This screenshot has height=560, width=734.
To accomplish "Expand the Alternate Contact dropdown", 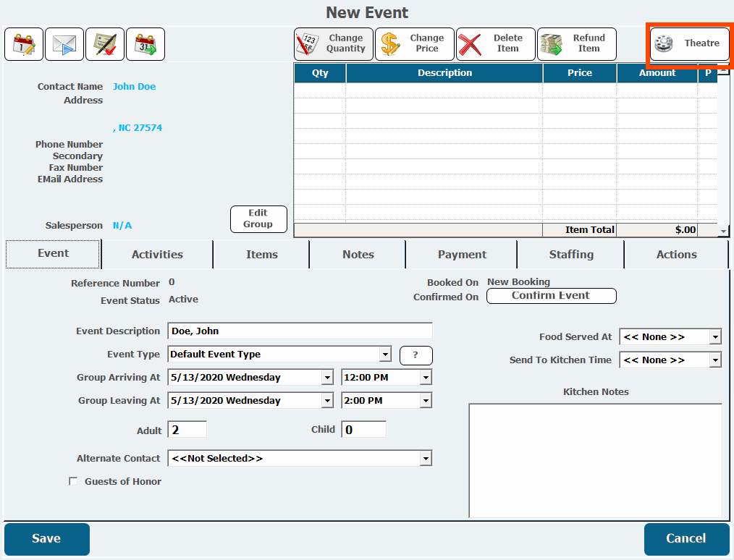I will (426, 459).
